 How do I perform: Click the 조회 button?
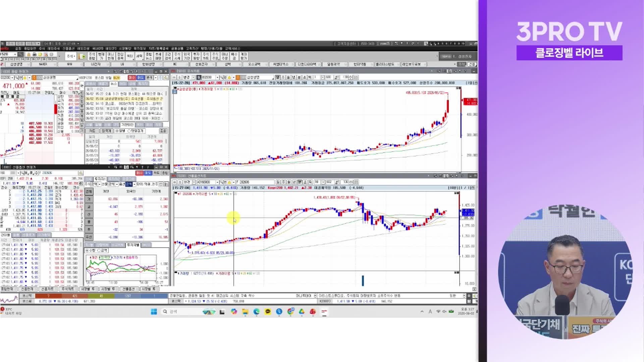[x=163, y=131]
